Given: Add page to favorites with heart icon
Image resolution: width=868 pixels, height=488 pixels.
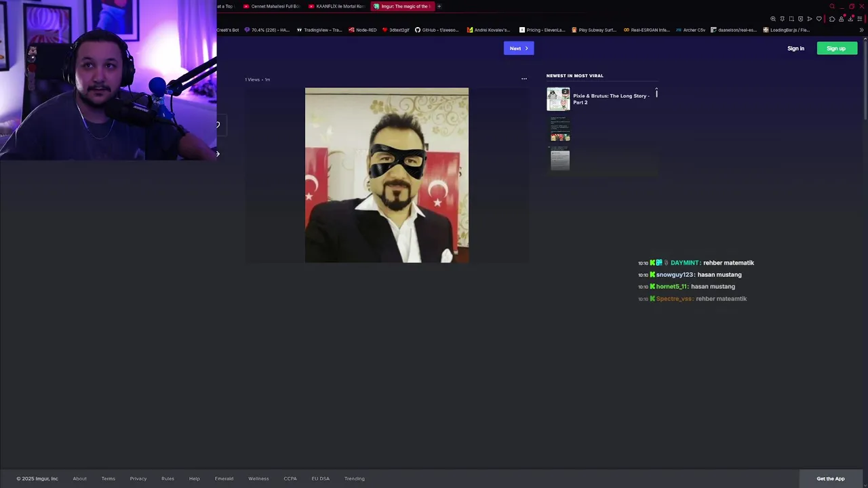Looking at the screenshot, I should [819, 19].
